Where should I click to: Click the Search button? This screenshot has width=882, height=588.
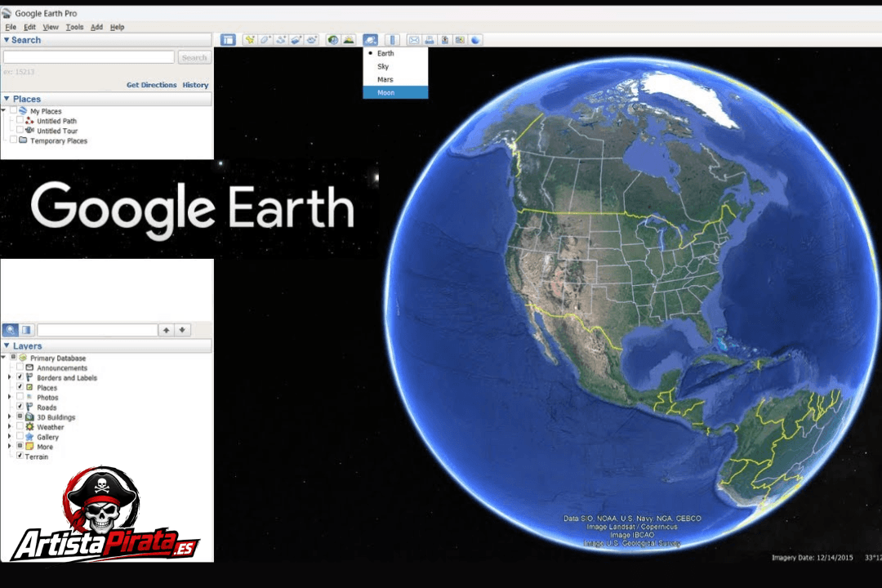[194, 57]
